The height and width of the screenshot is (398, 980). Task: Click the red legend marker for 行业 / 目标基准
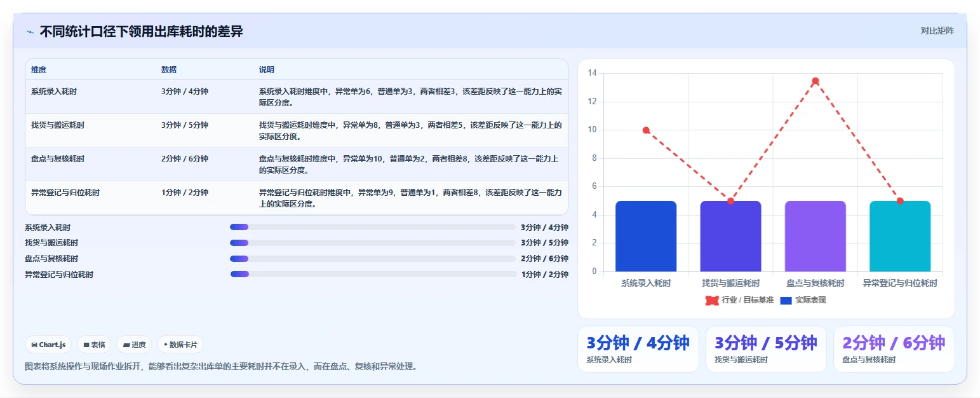[712, 300]
